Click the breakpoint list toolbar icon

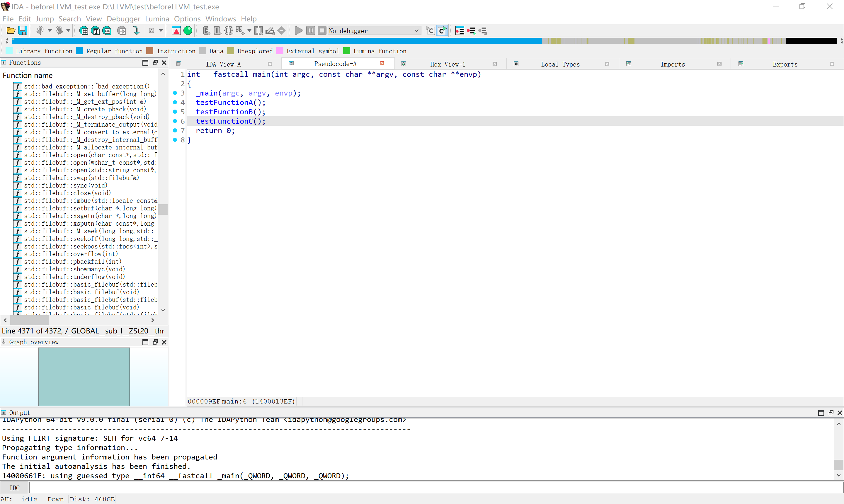pos(460,31)
